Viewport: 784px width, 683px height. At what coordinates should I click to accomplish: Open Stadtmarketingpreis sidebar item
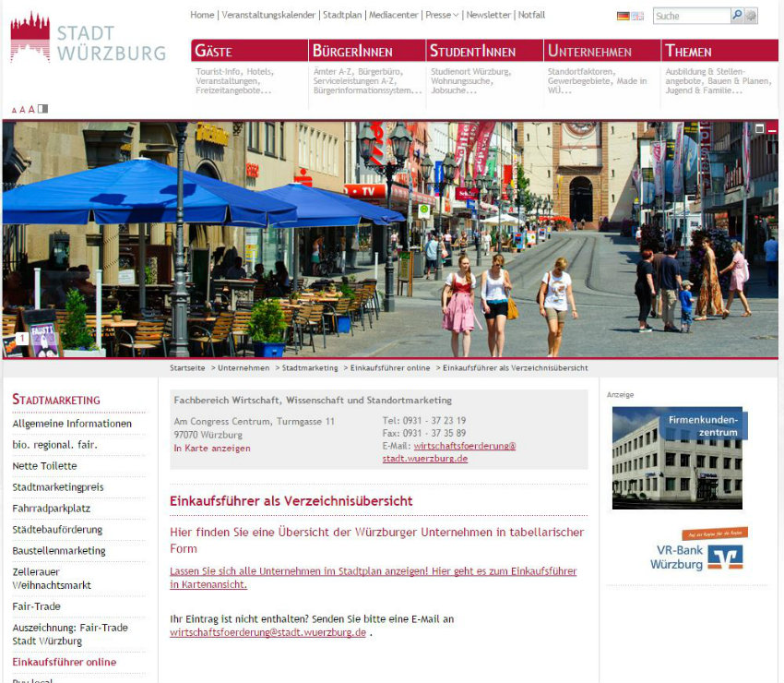58,487
